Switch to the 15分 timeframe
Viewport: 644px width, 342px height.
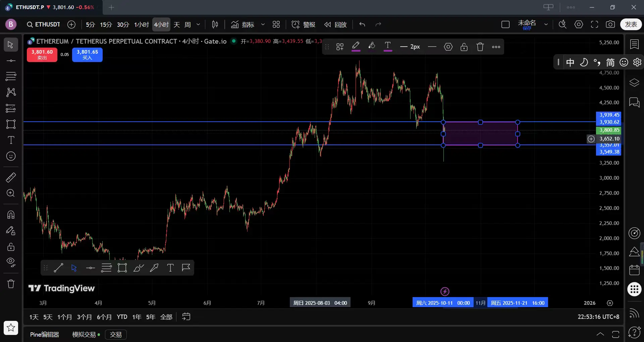coord(106,24)
